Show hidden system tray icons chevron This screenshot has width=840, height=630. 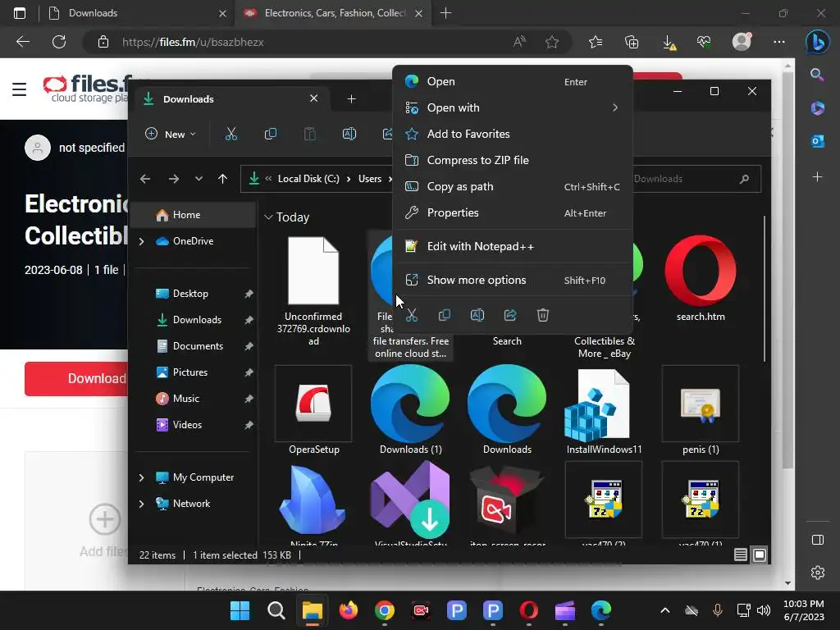[x=664, y=610]
